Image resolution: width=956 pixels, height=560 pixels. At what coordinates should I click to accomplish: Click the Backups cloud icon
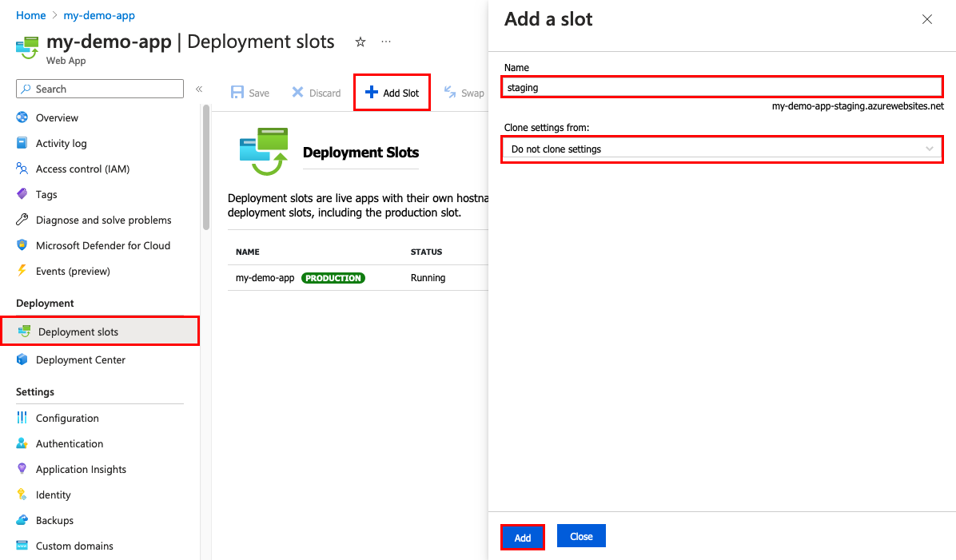click(22, 520)
